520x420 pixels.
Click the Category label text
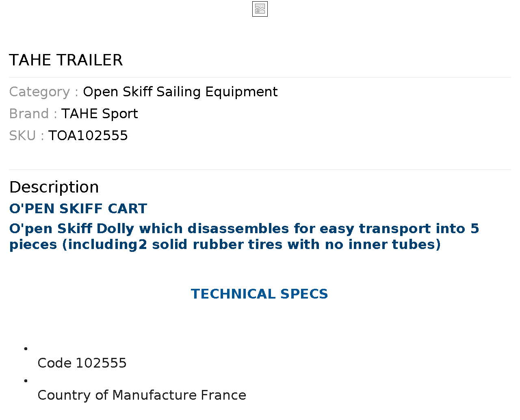coord(39,92)
